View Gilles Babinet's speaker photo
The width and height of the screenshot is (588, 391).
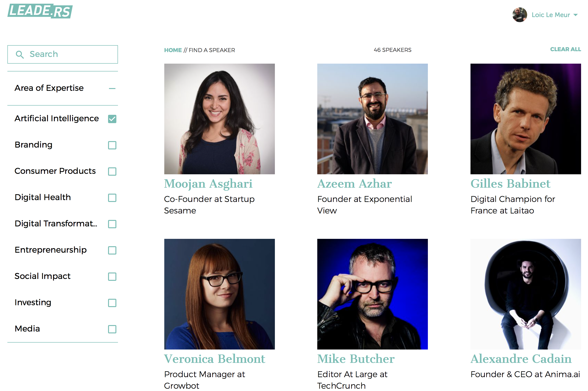526,119
